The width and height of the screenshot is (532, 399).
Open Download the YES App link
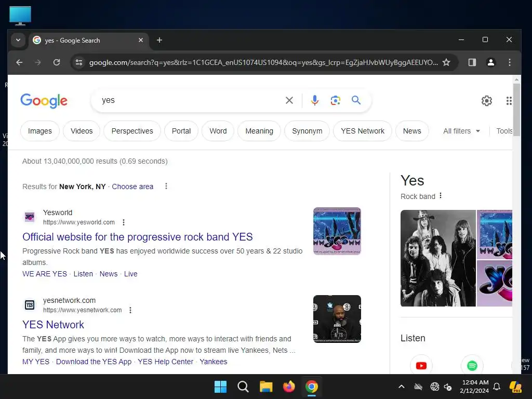pos(94,362)
